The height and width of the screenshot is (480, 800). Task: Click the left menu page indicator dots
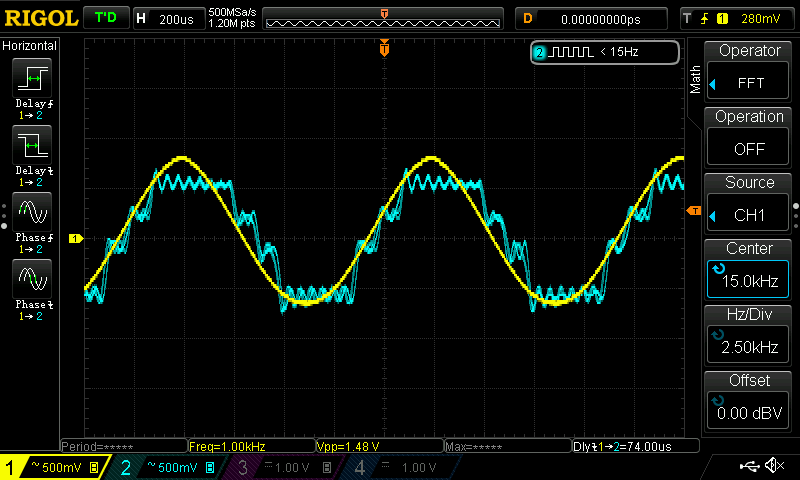tap(4, 216)
